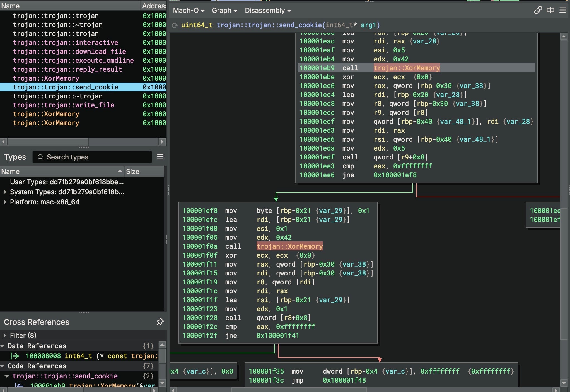Image resolution: width=570 pixels, height=392 pixels.
Task: Click highlighted trojan::XorMemory call at 100001f0a
Action: (289, 246)
